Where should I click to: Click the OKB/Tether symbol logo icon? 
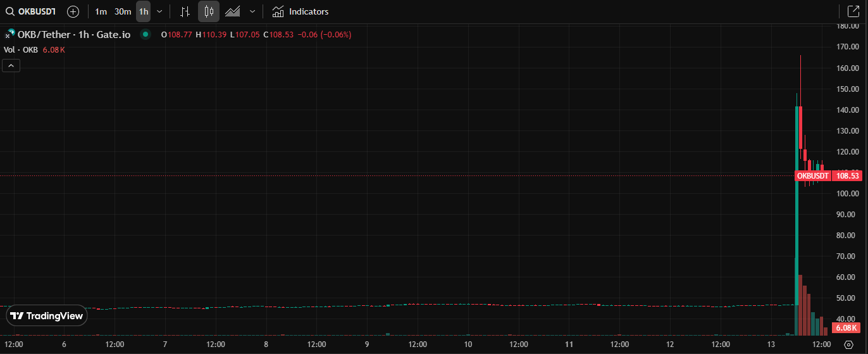tap(10, 34)
